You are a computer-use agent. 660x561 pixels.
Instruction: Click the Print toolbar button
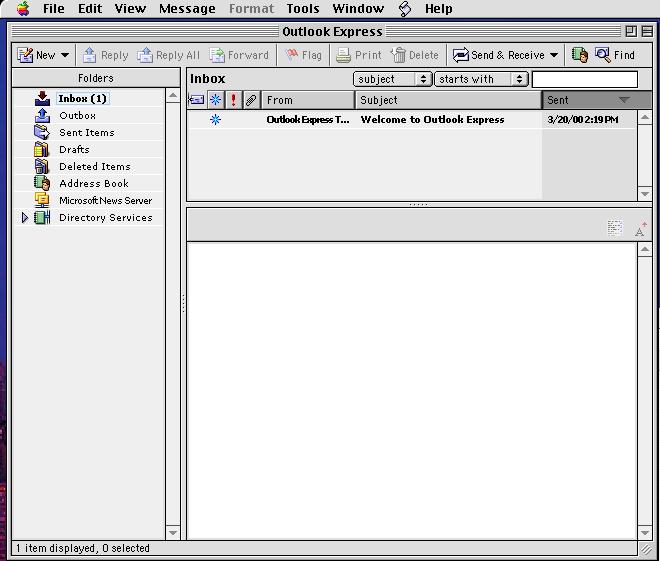pyautogui.click(x=359, y=55)
